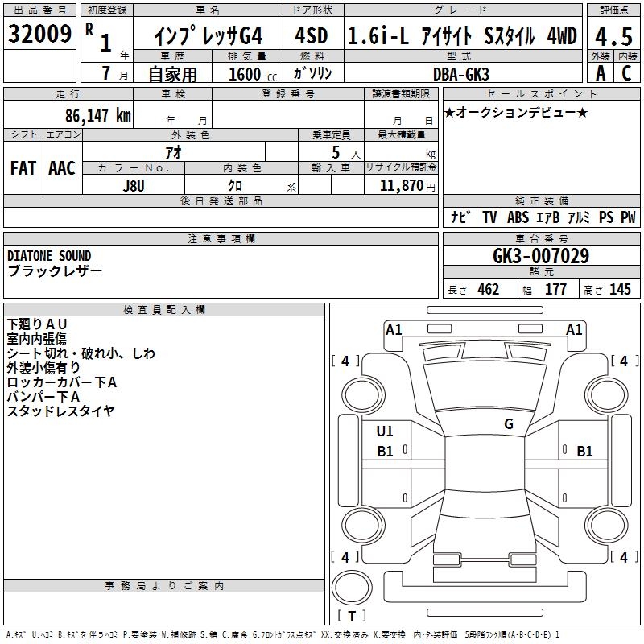Screen dimensions: 644x644
Task: Click displacement value 1600 cc
Action: pos(253,74)
